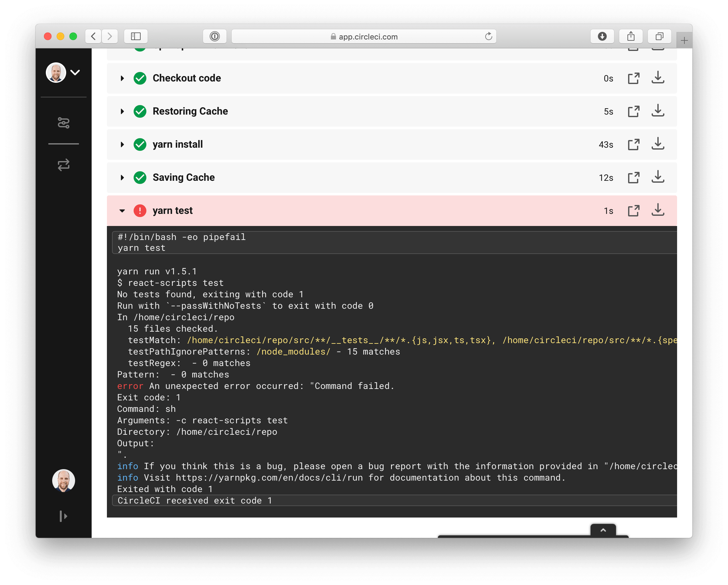Click red failure icon on yarn test
The width and height of the screenshot is (728, 585).
coord(140,211)
